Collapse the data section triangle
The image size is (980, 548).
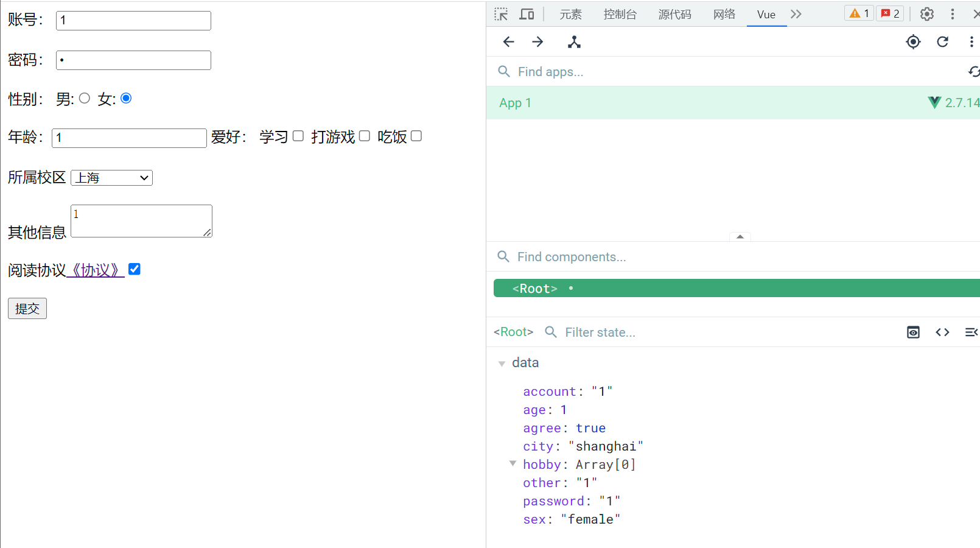pos(502,364)
